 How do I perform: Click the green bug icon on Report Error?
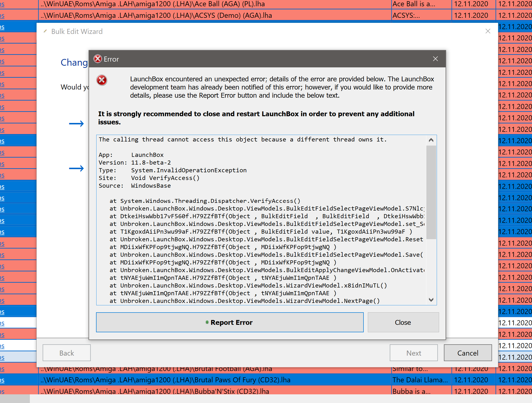click(x=207, y=322)
